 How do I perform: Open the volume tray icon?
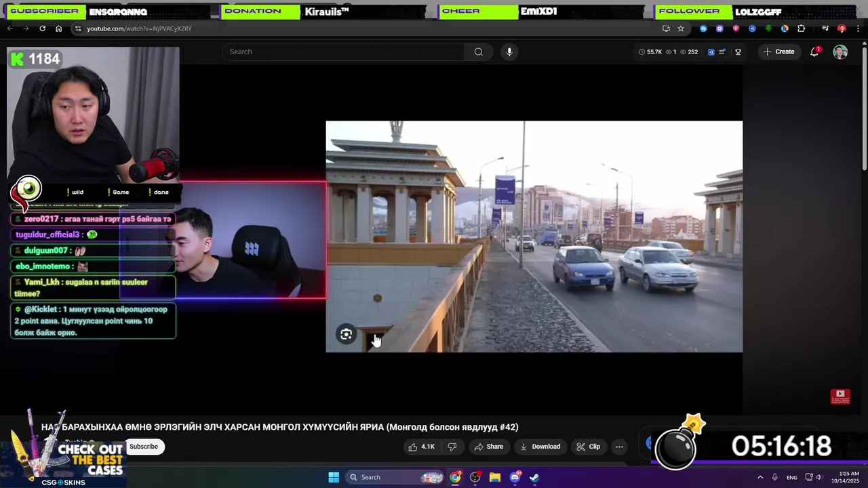click(x=819, y=477)
